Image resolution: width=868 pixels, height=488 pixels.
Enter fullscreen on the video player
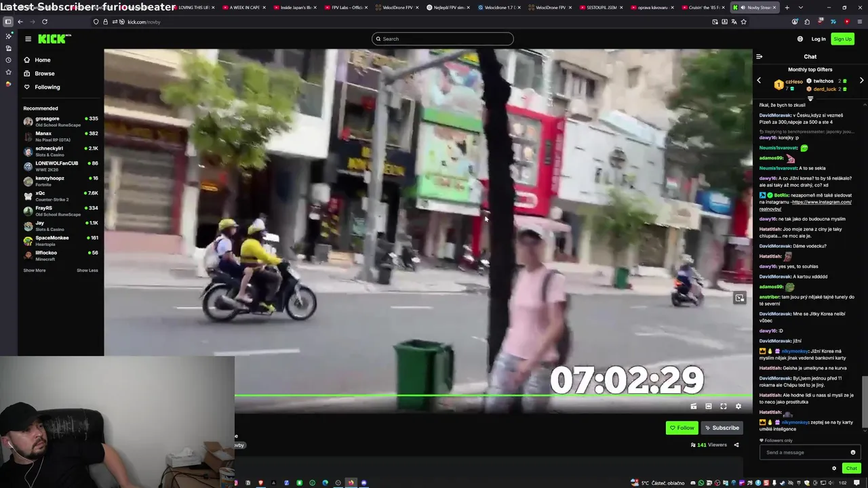click(724, 406)
